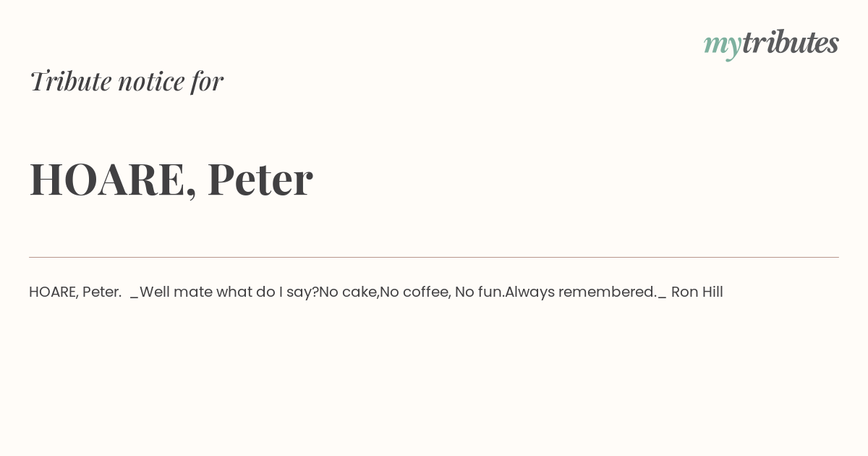The width and height of the screenshot is (868, 456).
Task: Click "HOARE, Peter." at the message start
Action: (x=75, y=292)
